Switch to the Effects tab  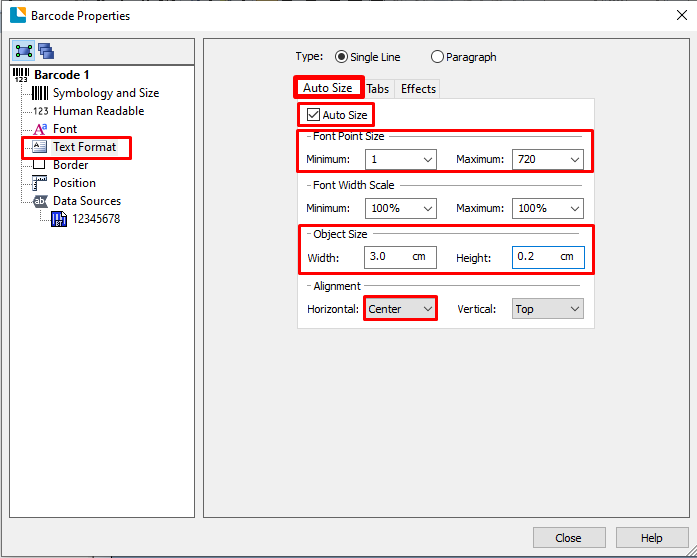pyautogui.click(x=418, y=89)
